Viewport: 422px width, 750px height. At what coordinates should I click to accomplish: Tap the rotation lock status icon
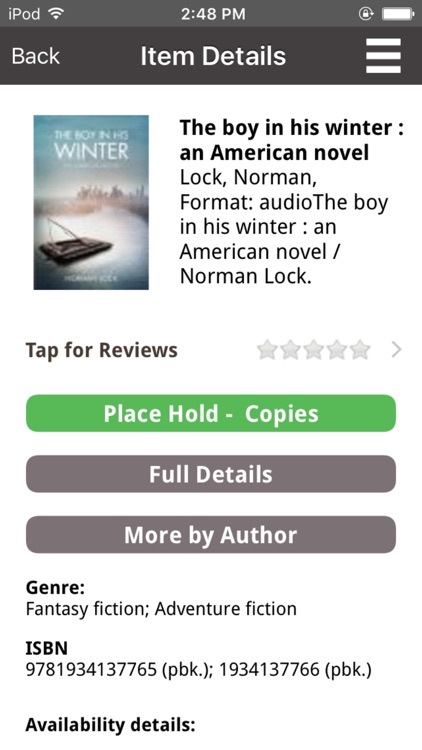tap(366, 14)
